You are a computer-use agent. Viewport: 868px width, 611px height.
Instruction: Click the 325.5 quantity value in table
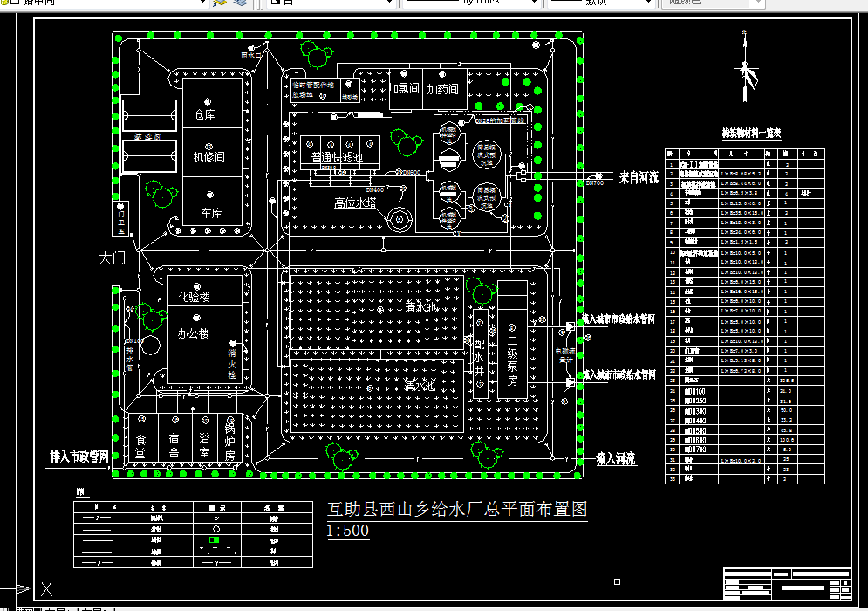click(787, 381)
